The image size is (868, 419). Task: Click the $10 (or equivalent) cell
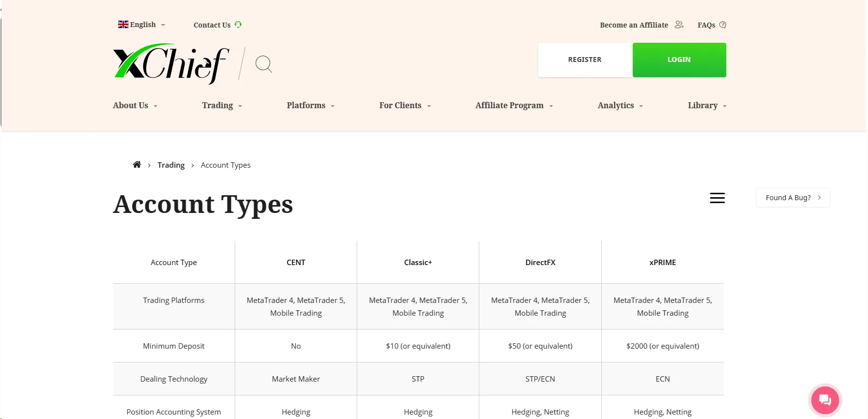(x=418, y=346)
